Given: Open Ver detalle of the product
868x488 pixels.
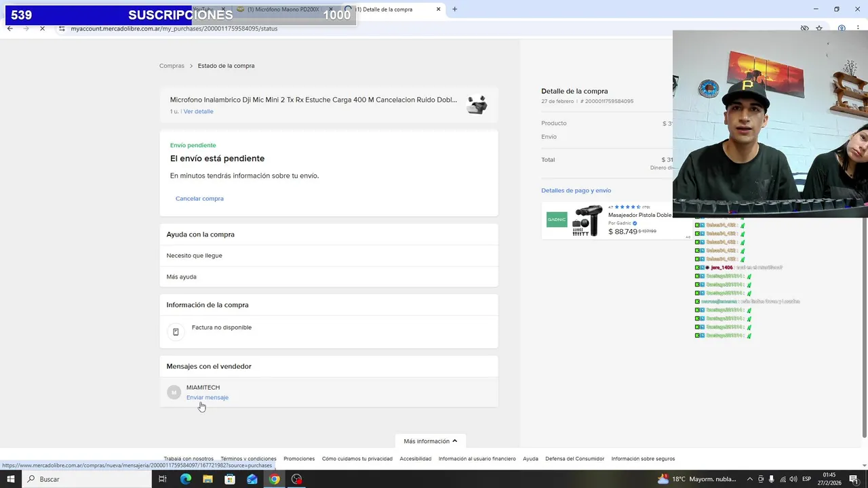Looking at the screenshot, I should (199, 111).
